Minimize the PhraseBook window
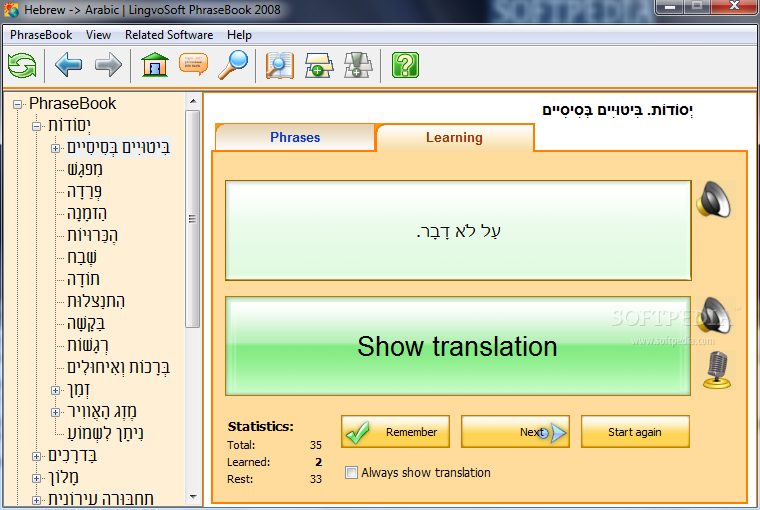 click(671, 7)
